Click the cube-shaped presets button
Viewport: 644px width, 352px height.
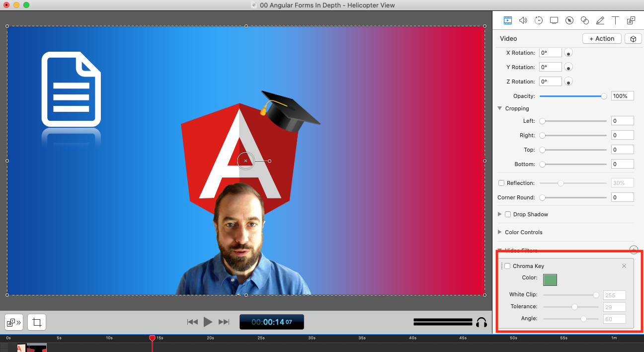pos(633,39)
